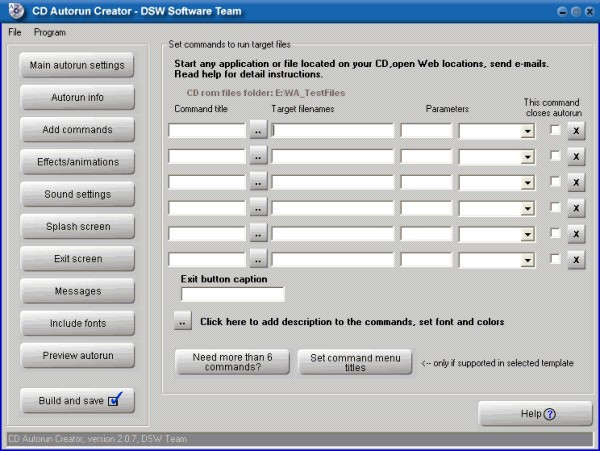Click the version status bar text
The width and height of the screenshot is (600, 451).
point(98,438)
